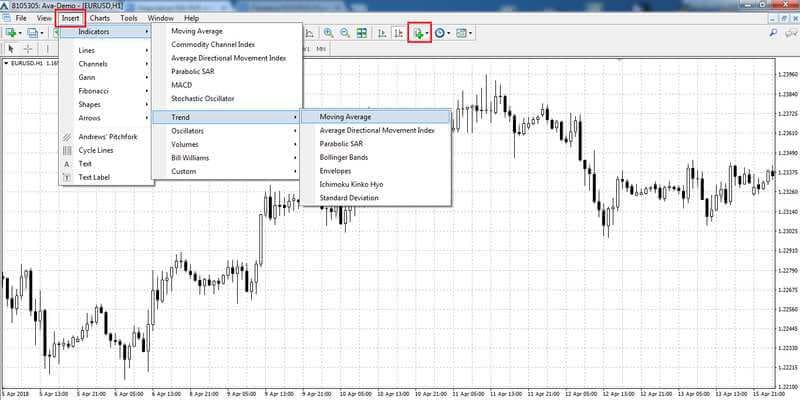Select Andrews' Pitchfork from Insert menu
Viewport: 800px width, 400px height.
pyautogui.click(x=107, y=137)
